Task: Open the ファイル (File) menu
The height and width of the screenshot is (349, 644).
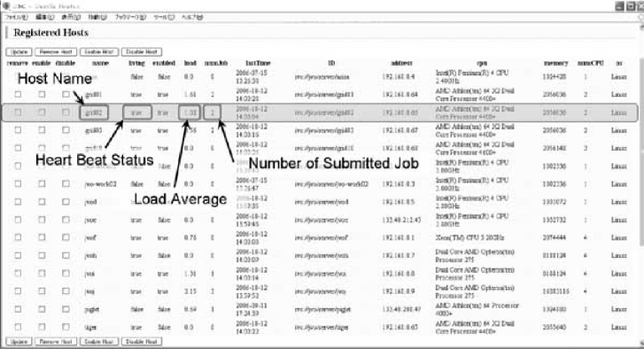Action: pos(16,17)
